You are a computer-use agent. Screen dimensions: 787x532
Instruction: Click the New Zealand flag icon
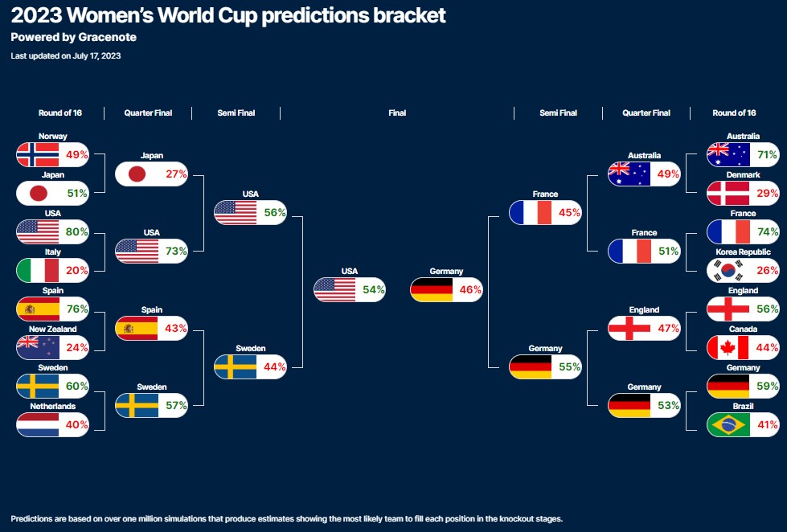[x=38, y=347]
